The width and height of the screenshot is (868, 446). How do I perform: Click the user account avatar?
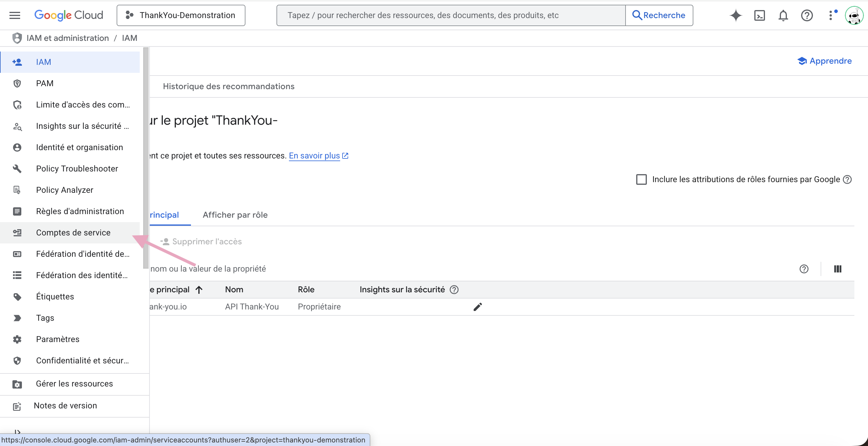click(x=854, y=15)
